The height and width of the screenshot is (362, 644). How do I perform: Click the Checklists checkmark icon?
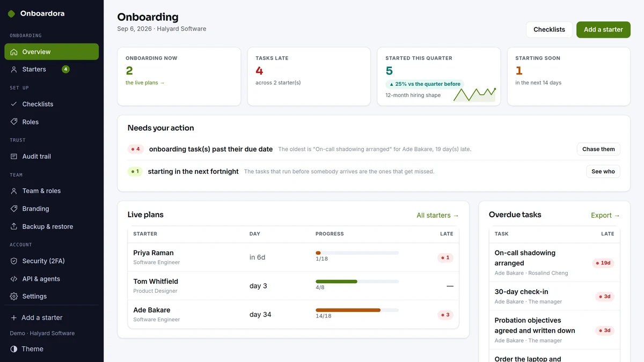(14, 104)
